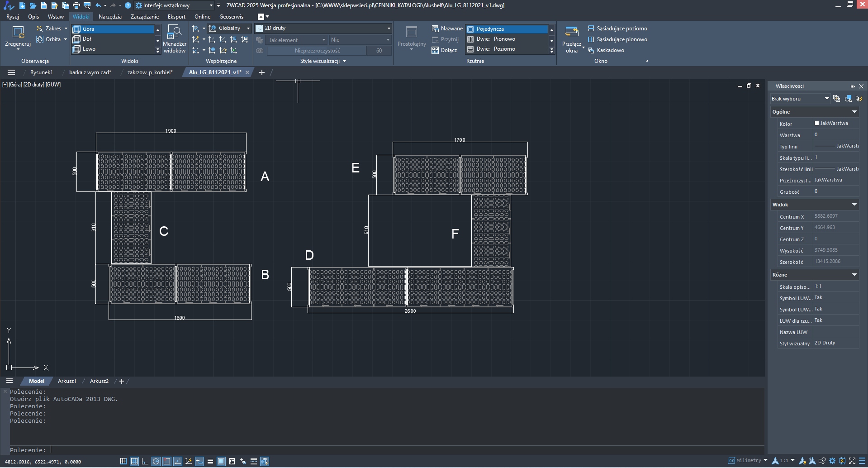Viewport: 868px width, 468px height.
Task: Open the Narzędzia ribbon tab
Action: pyautogui.click(x=110, y=17)
